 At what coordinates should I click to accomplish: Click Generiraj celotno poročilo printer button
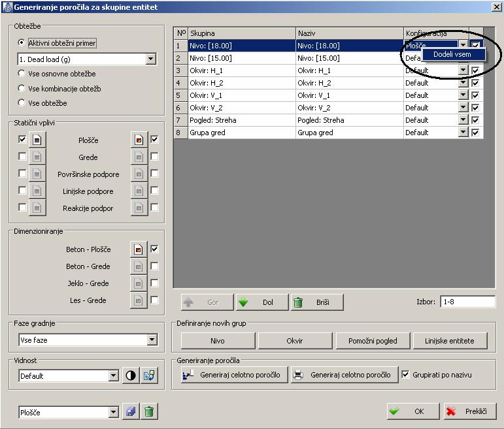344,375
